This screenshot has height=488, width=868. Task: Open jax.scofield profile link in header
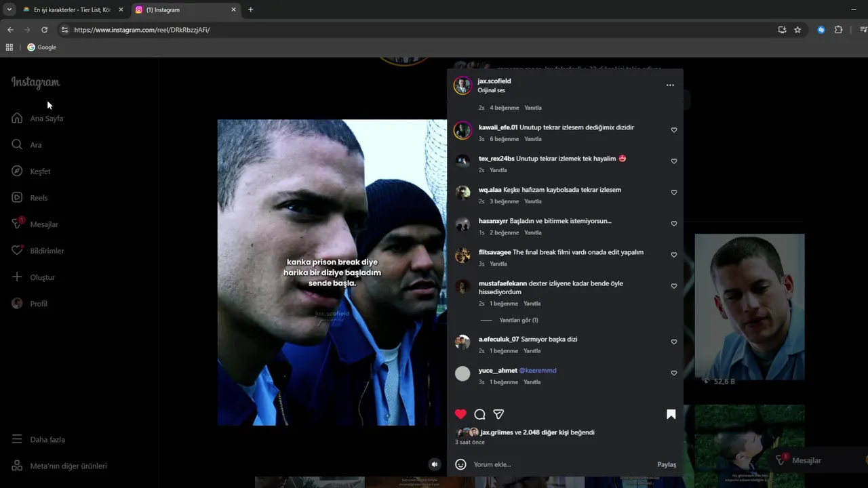click(494, 81)
